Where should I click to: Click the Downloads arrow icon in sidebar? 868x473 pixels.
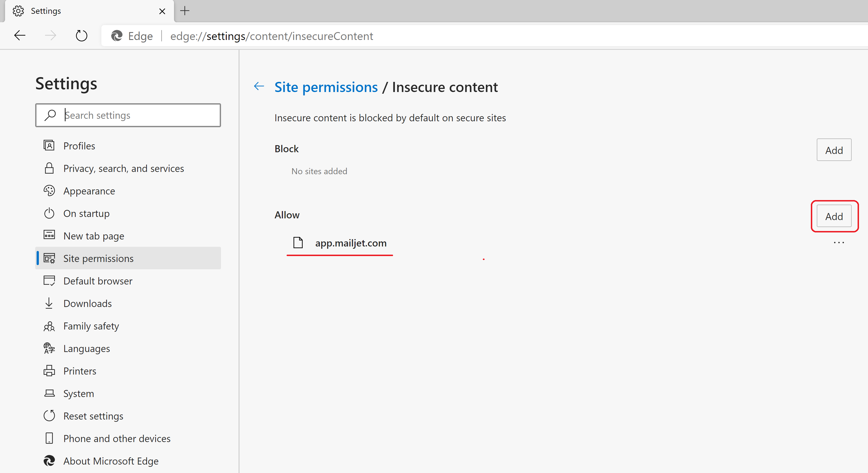49,303
